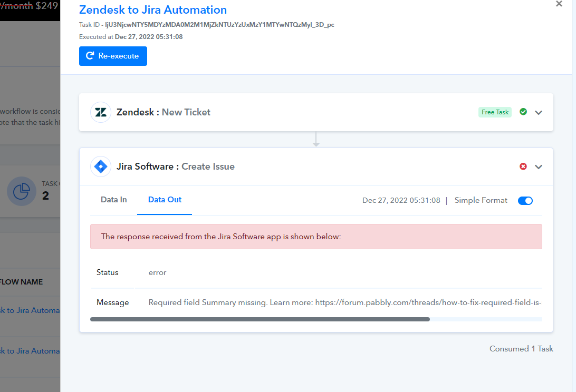Viewport: 576px width, 392px height.
Task: Click the Simple Format label
Action: (481, 200)
